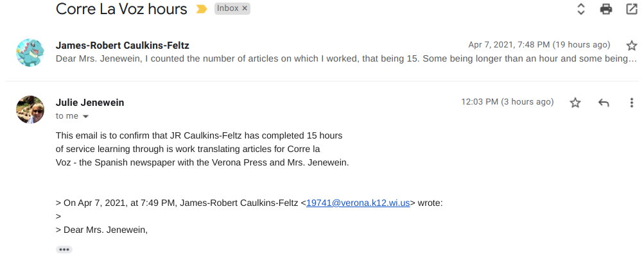644x263 pixels.
Task: Star Julie Jenewein's message
Action: [575, 103]
